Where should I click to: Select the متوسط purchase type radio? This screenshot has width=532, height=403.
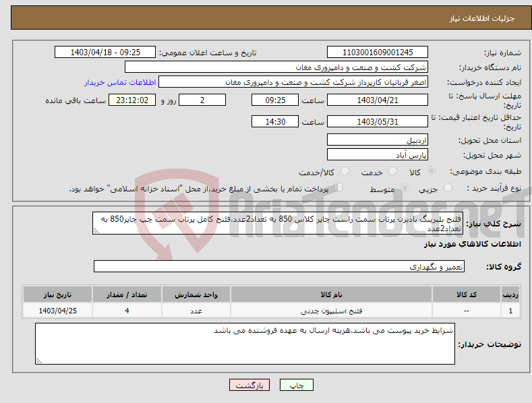[405, 187]
